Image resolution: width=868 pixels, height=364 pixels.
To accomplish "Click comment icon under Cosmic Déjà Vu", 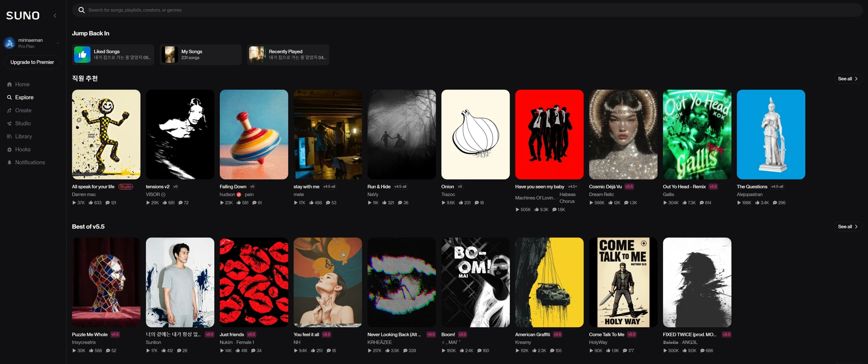I will tap(626, 203).
